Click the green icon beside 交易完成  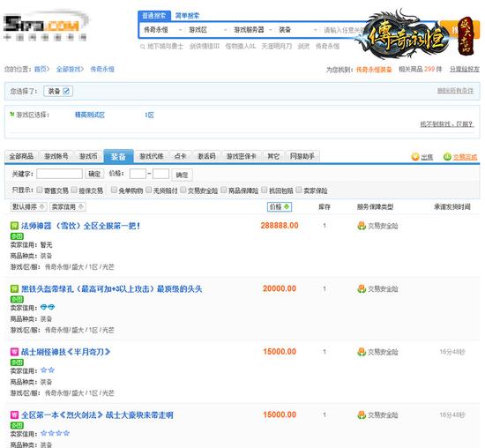coord(447,157)
